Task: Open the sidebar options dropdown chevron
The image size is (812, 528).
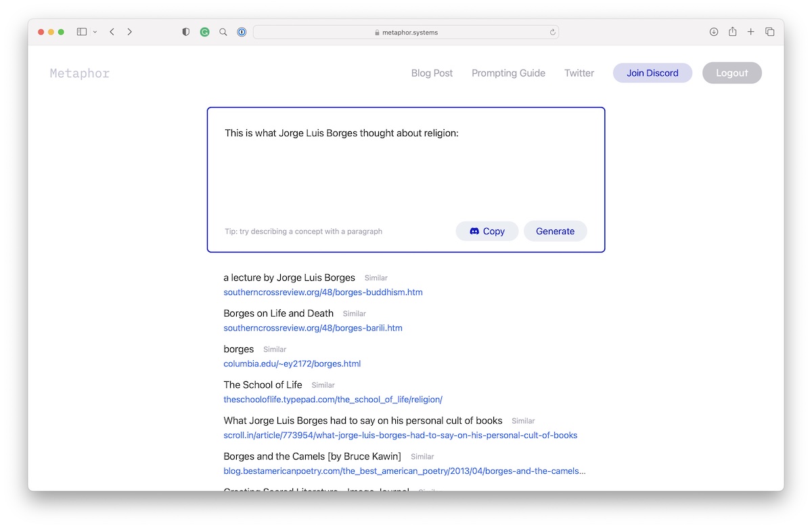Action: click(95, 32)
